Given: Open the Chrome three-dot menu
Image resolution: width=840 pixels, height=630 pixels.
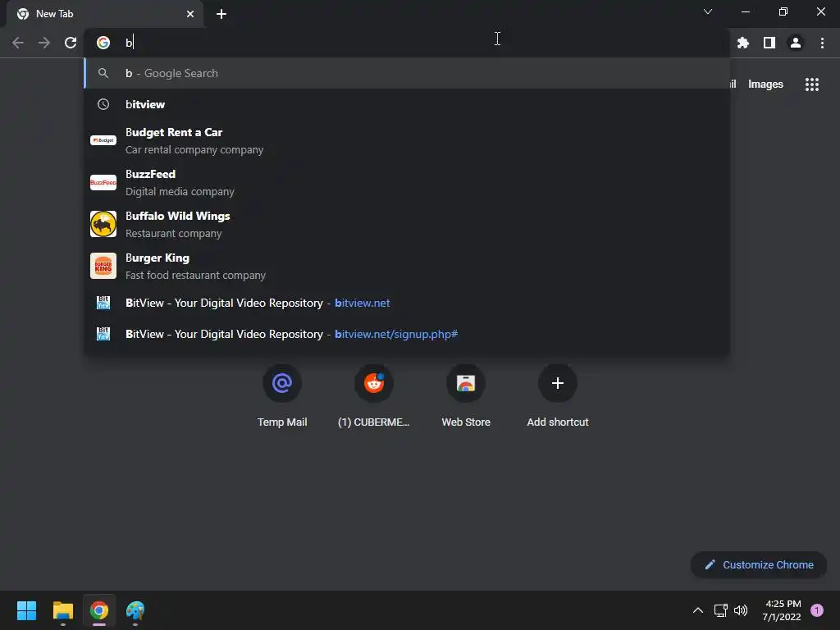Looking at the screenshot, I should 822,43.
